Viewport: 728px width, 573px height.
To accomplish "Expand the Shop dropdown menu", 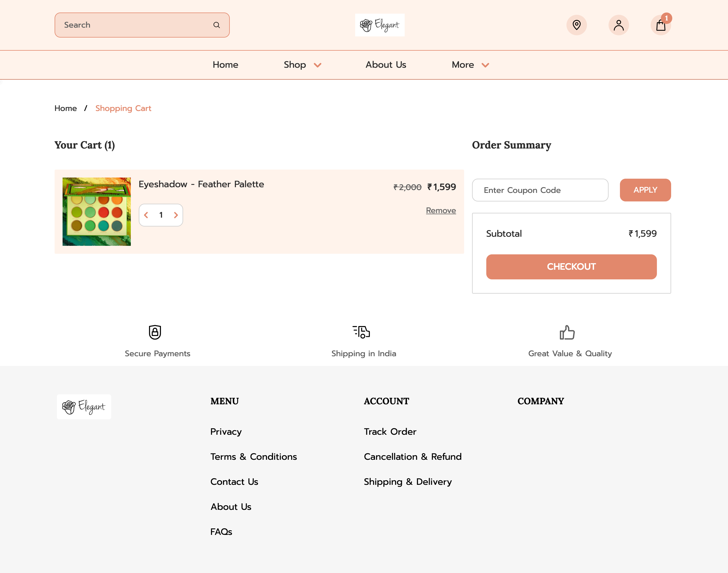I will (x=302, y=65).
